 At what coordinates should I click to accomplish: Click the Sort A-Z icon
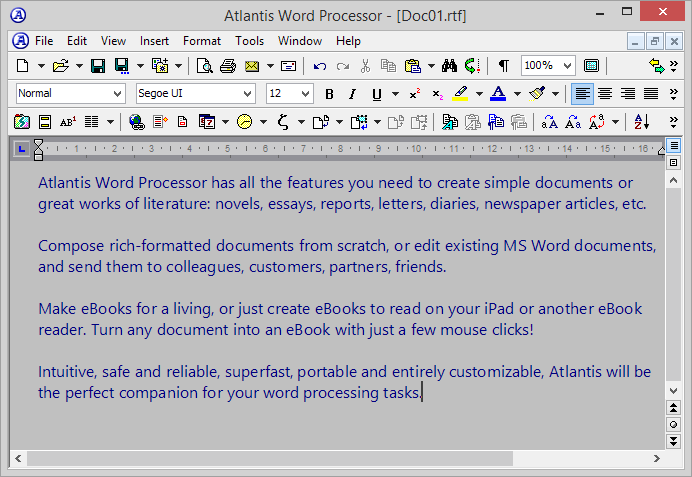point(643,122)
